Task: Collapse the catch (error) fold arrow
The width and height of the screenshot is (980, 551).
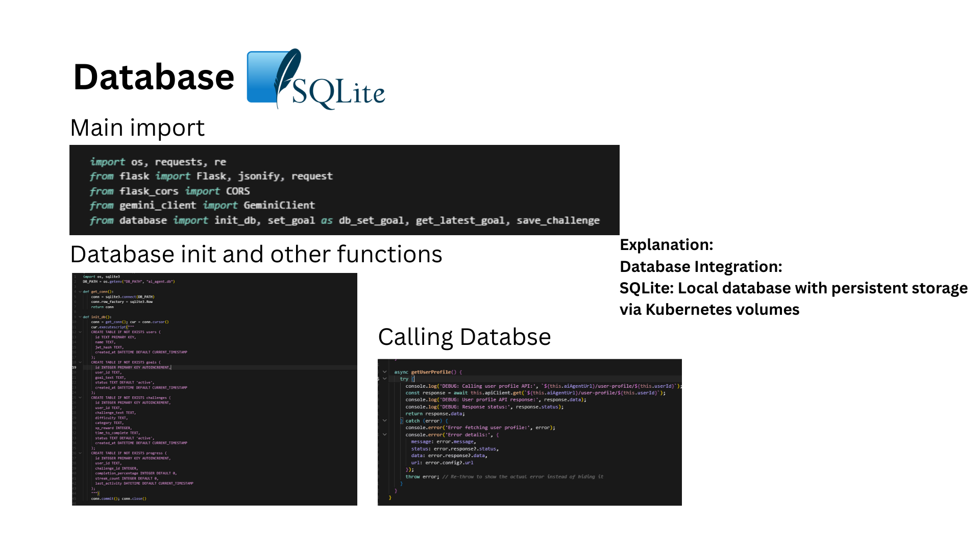Action: [385, 421]
